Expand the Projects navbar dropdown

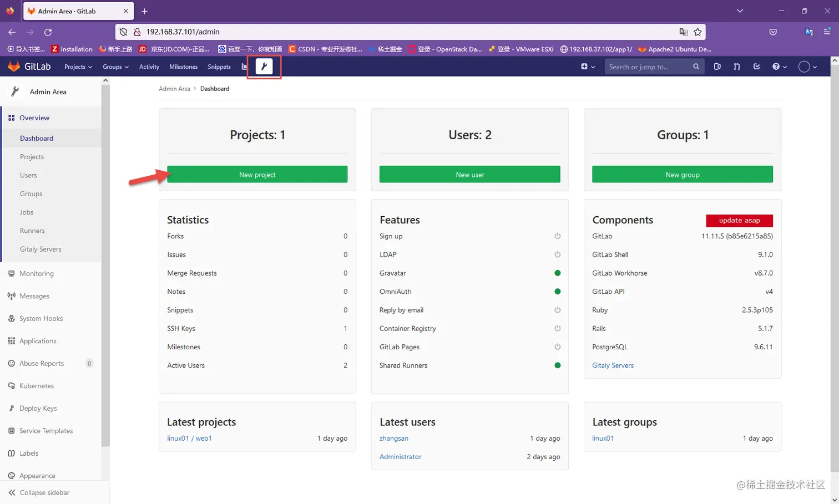click(78, 67)
